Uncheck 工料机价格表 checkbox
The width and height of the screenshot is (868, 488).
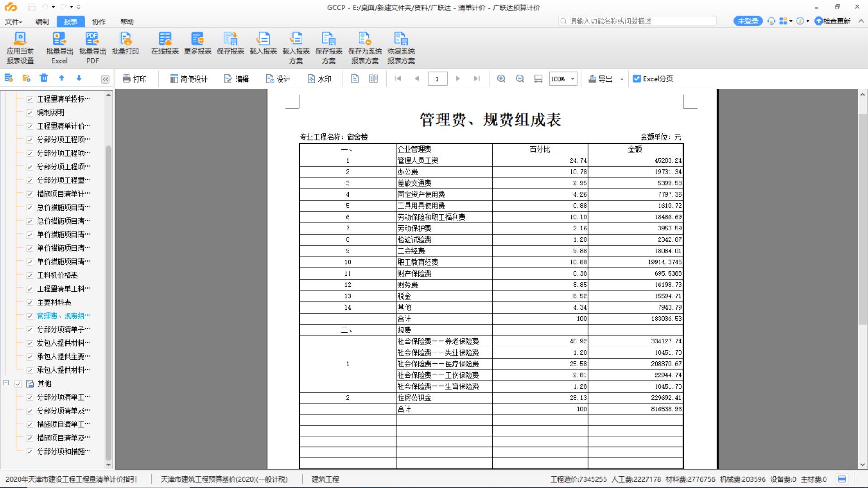point(30,275)
